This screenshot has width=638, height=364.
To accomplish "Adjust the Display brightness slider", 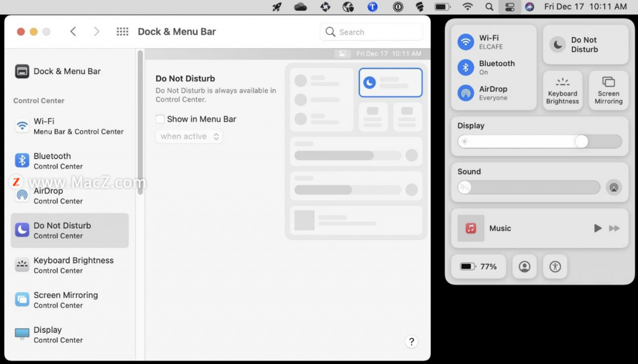I will tap(540, 141).
